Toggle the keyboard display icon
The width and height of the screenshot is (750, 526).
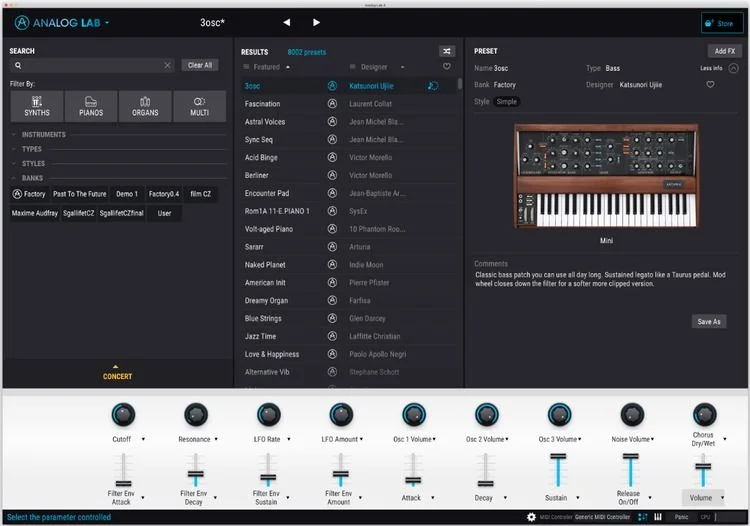click(x=658, y=517)
